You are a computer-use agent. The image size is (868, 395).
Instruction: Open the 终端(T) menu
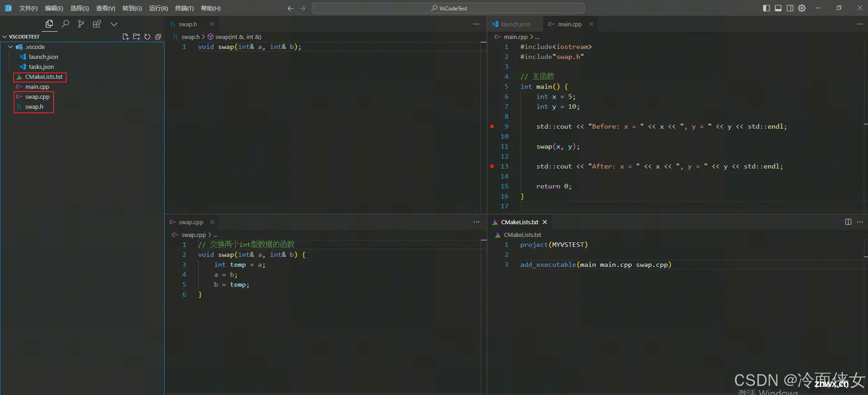184,8
